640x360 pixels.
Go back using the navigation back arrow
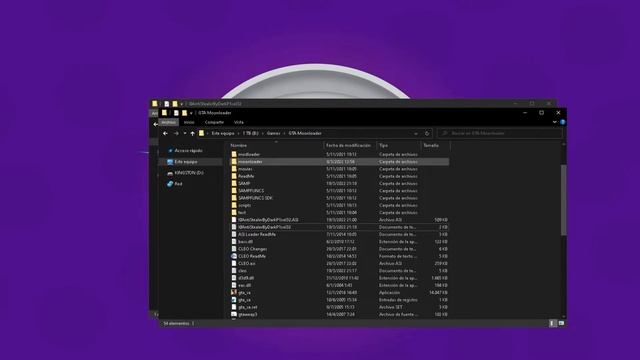165,133
